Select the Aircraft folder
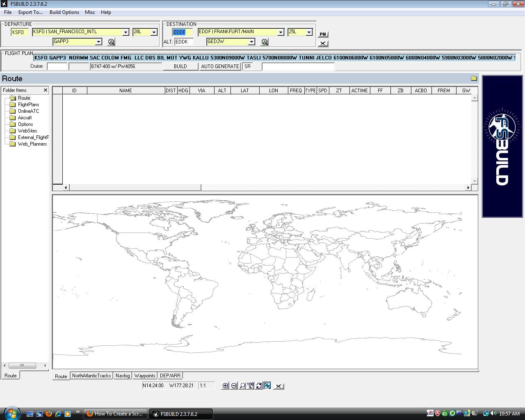The image size is (525, 420). coord(25,118)
